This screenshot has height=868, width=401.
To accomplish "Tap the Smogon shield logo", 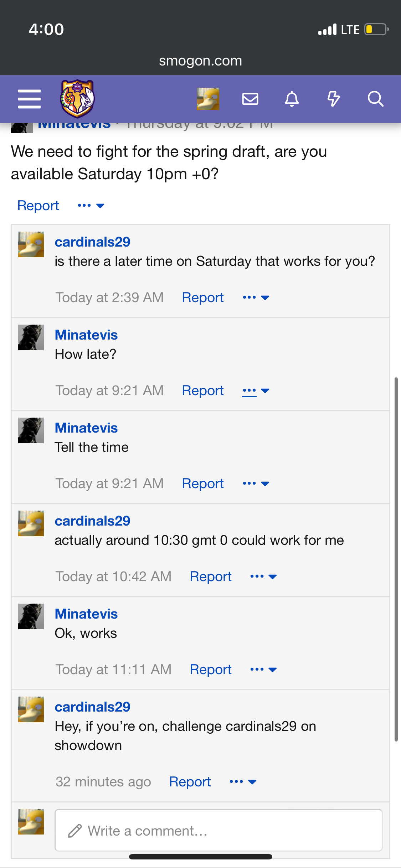I will (77, 99).
